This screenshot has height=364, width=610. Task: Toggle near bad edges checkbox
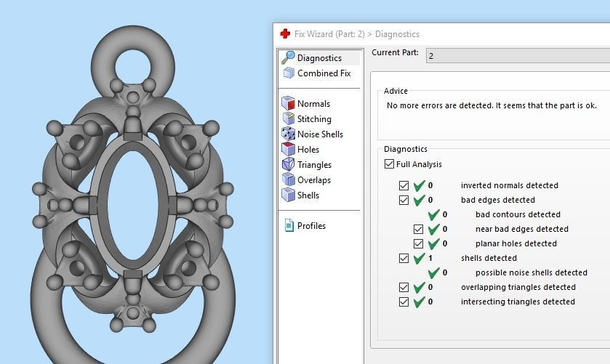tap(418, 229)
